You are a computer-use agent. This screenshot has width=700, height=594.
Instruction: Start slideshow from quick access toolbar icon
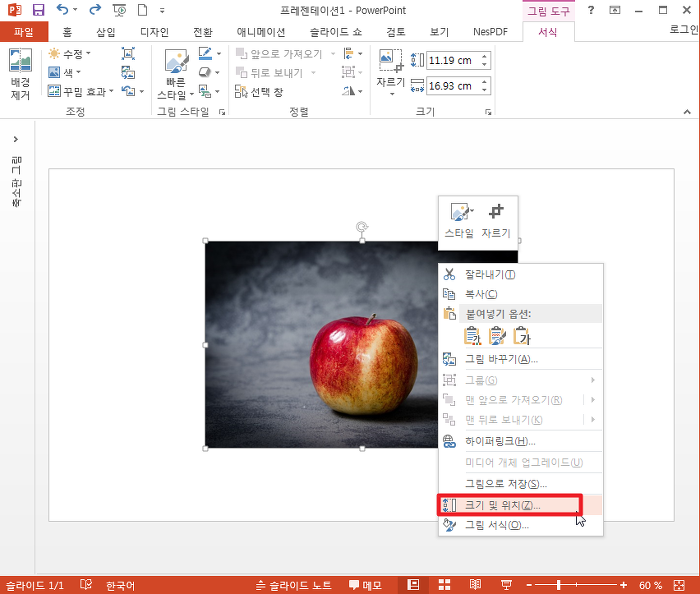(119, 10)
